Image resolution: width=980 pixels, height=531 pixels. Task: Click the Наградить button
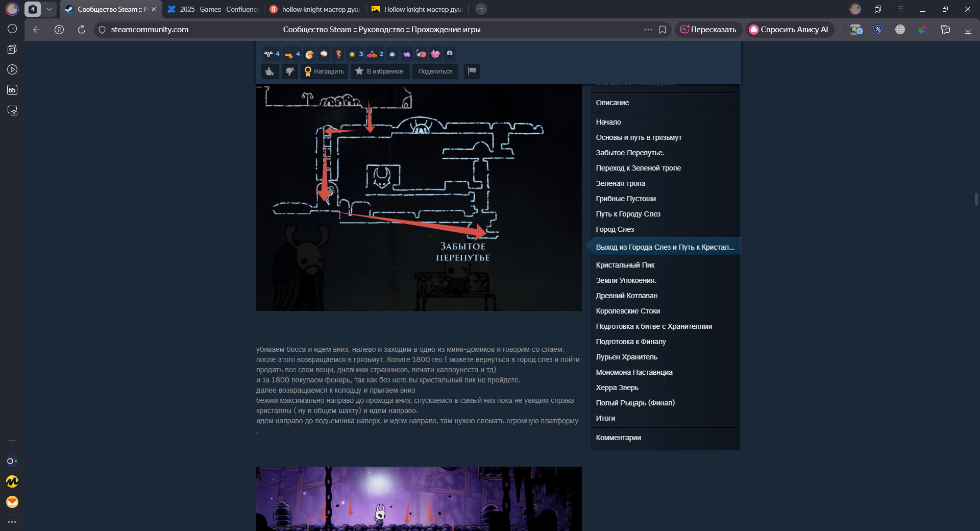click(x=324, y=71)
